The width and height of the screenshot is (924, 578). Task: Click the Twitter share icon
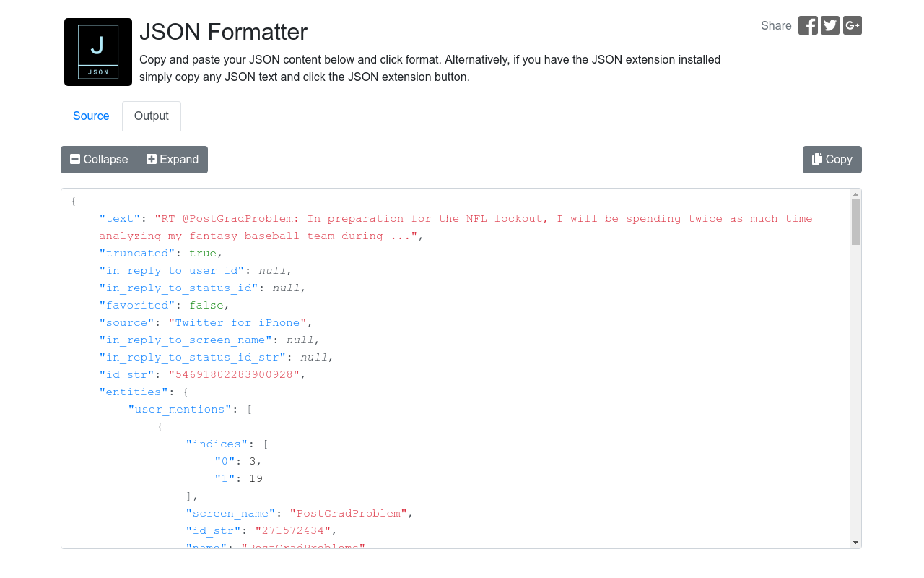(829, 25)
